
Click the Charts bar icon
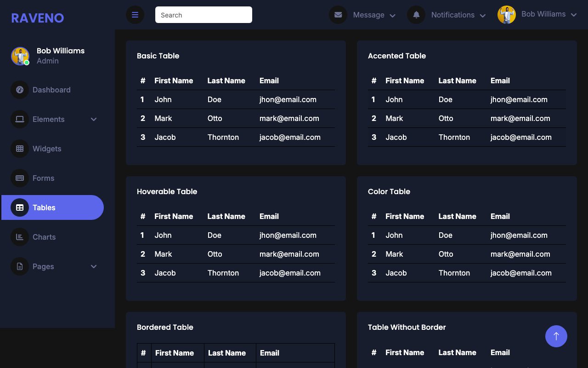click(20, 237)
